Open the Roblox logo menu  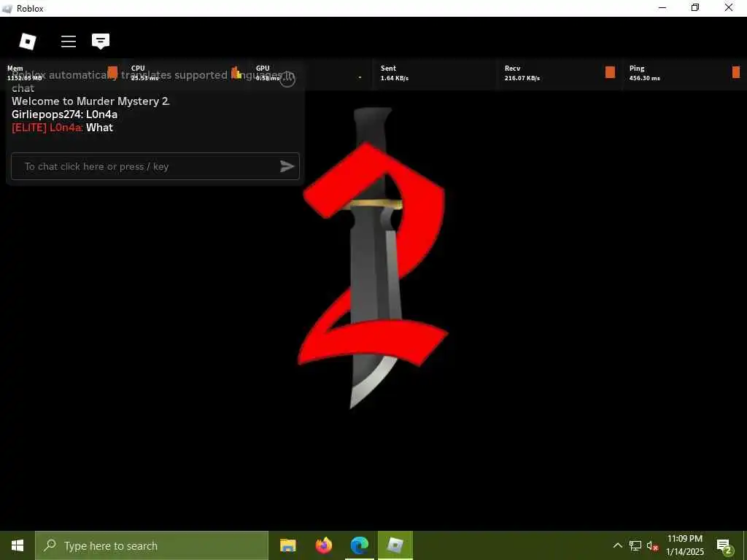pyautogui.click(x=28, y=42)
